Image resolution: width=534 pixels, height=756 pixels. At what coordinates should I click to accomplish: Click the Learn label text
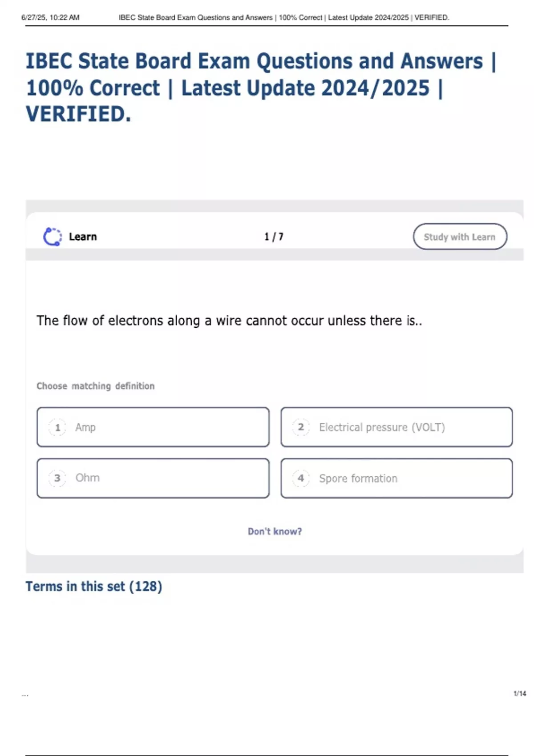[x=83, y=237]
